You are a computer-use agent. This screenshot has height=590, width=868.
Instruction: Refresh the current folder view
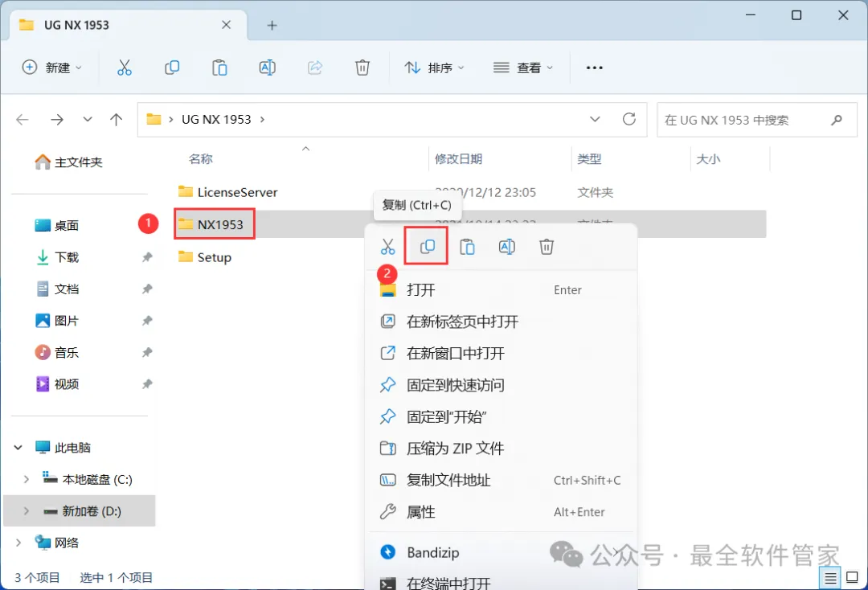pos(628,119)
